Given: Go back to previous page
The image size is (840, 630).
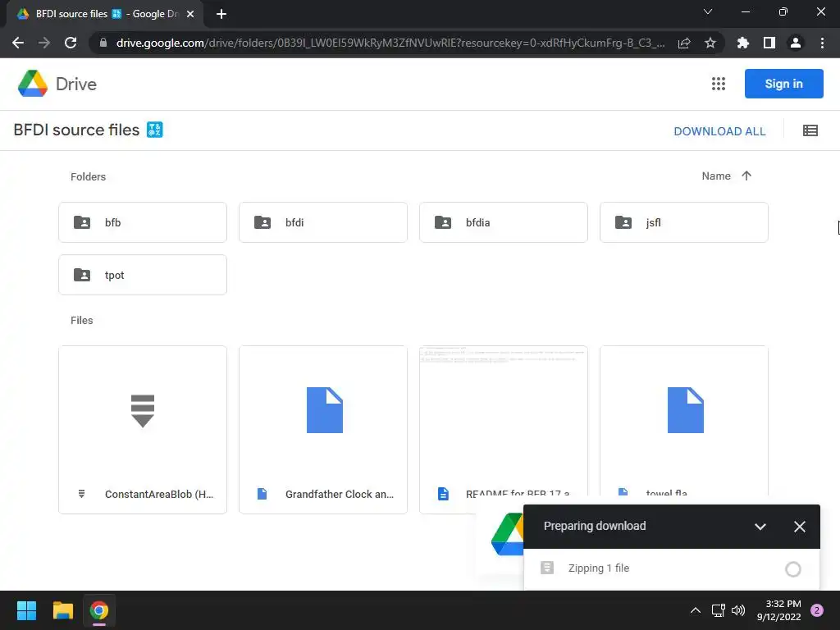Looking at the screenshot, I should (18, 43).
